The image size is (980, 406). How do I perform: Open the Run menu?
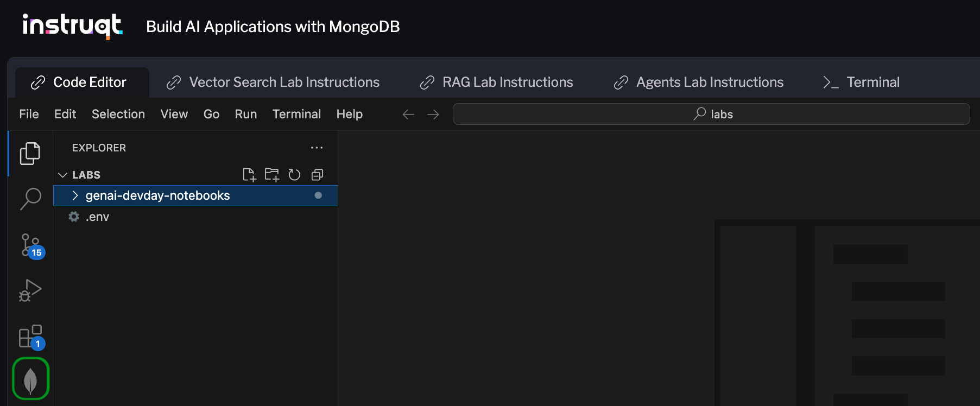pyautogui.click(x=246, y=114)
